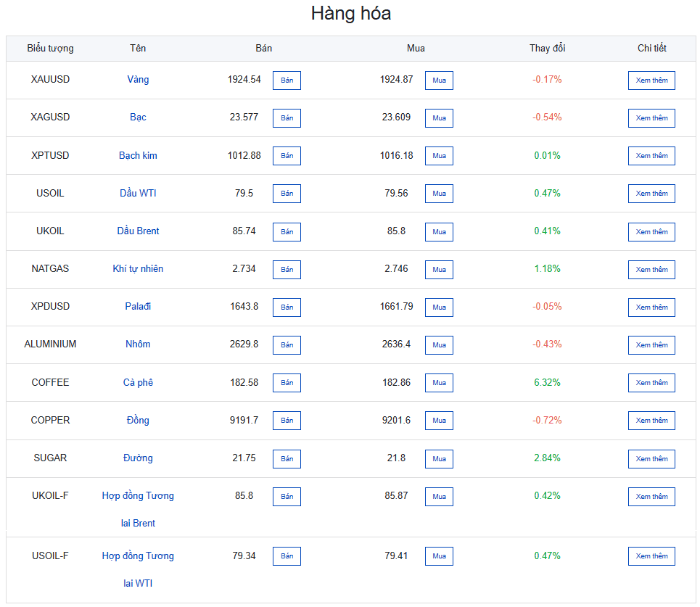Click Mua for XPDUSD palladium
The height and width of the screenshot is (607, 700).
pyautogui.click(x=439, y=307)
